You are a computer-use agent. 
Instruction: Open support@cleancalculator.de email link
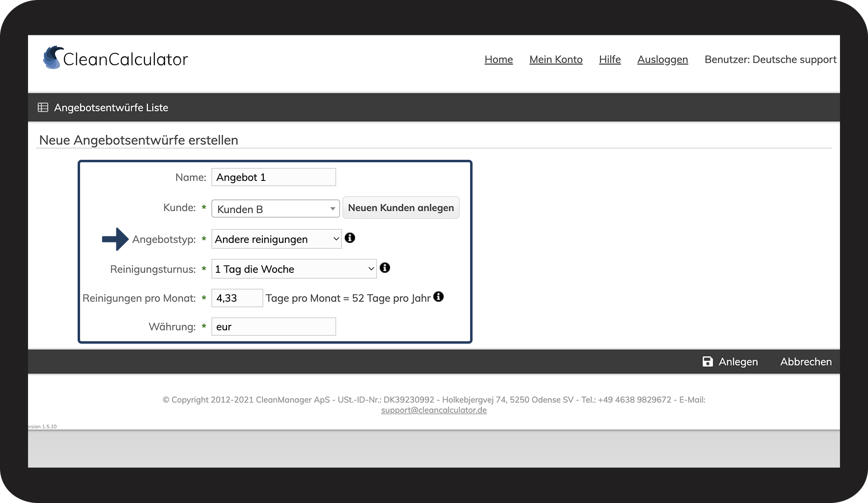point(434,410)
